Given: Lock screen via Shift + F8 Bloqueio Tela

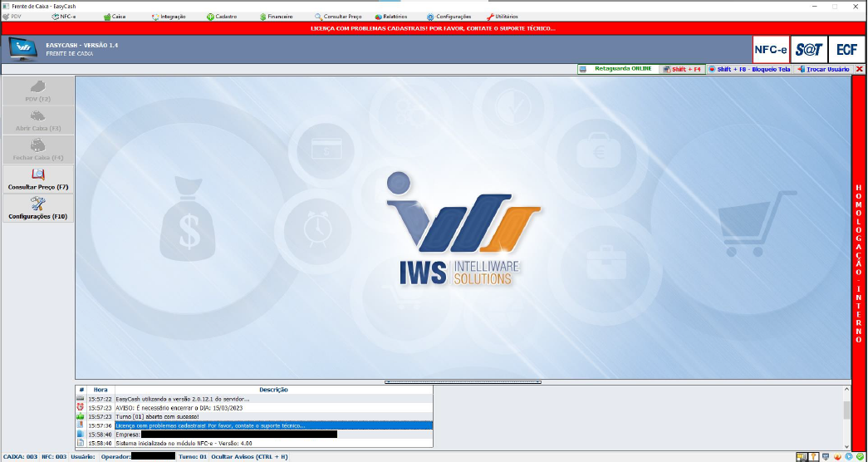Looking at the screenshot, I should pyautogui.click(x=750, y=69).
